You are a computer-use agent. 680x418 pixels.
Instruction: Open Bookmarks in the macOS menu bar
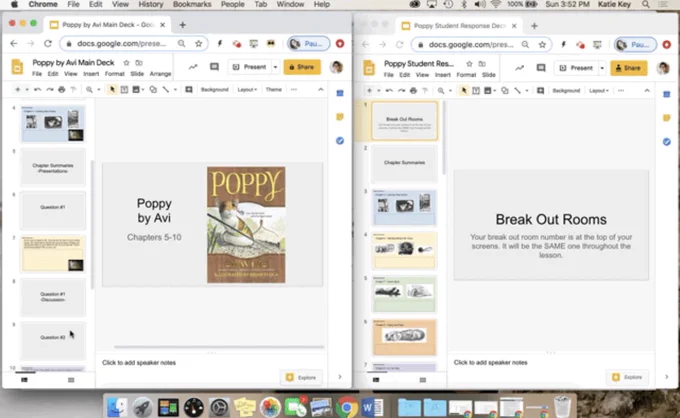(x=192, y=4)
